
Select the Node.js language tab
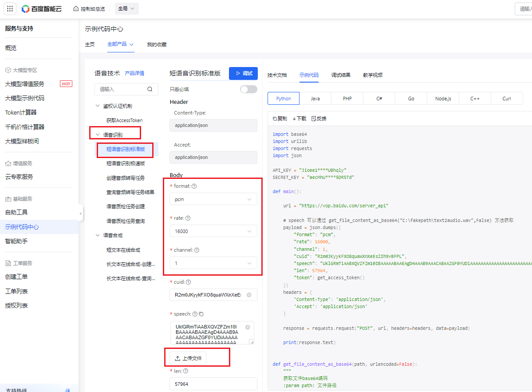(443, 99)
